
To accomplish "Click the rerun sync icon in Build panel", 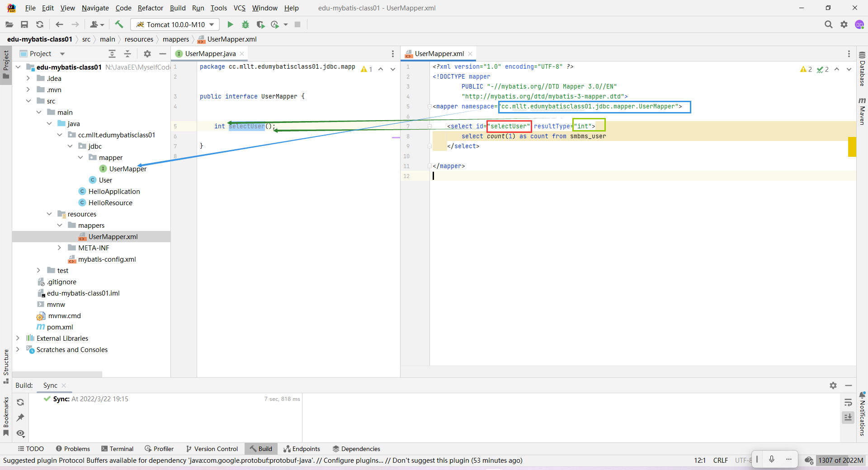I will (20, 402).
